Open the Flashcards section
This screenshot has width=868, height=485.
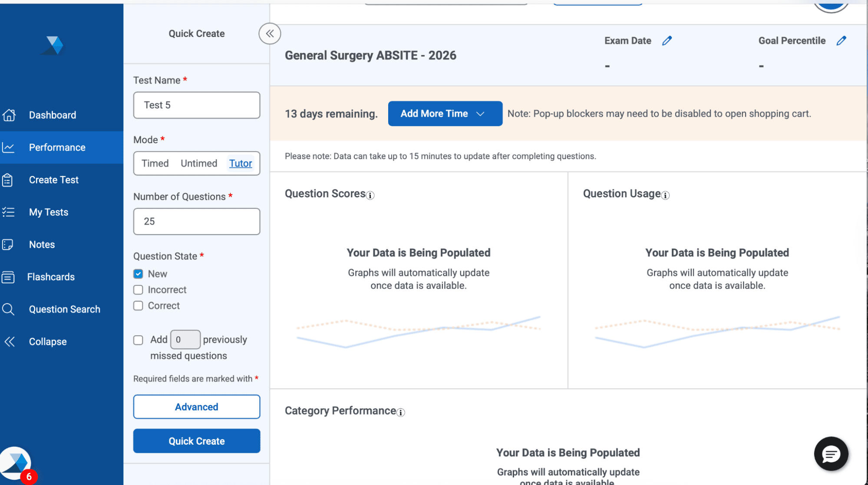[50, 277]
